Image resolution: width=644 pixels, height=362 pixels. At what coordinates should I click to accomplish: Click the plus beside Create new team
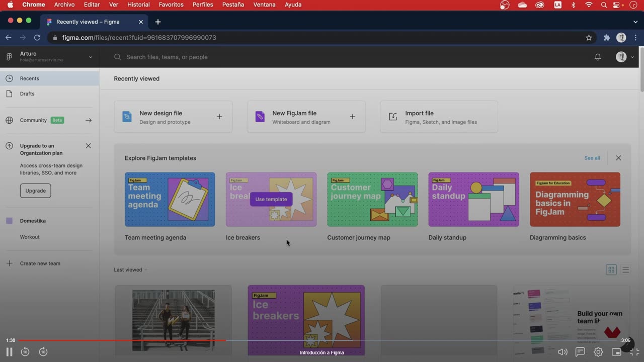pos(10,263)
